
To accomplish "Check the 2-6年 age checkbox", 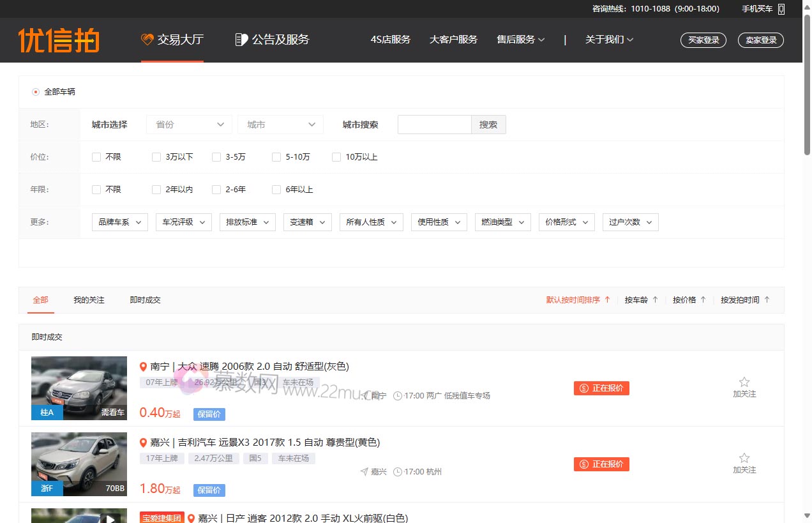I will pyautogui.click(x=216, y=190).
